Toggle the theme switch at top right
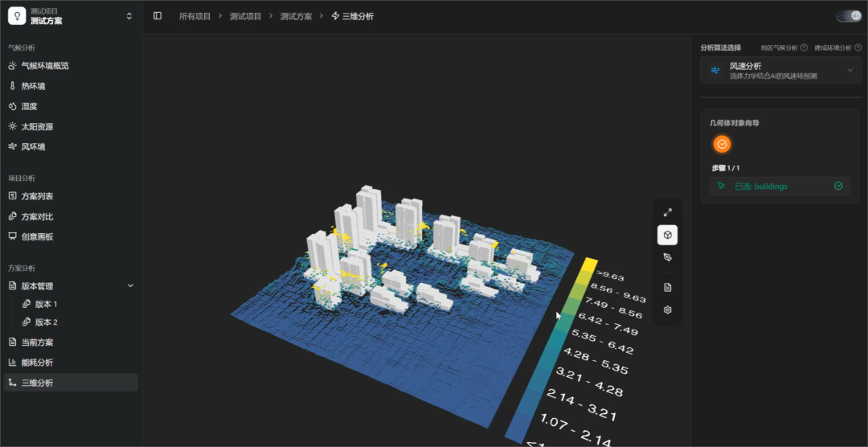This screenshot has height=447, width=868. point(849,16)
